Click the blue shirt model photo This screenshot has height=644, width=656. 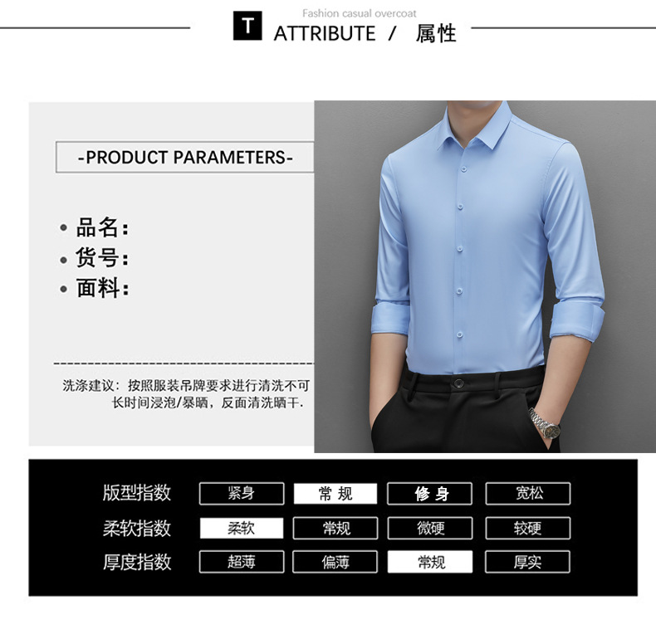pos(485,276)
